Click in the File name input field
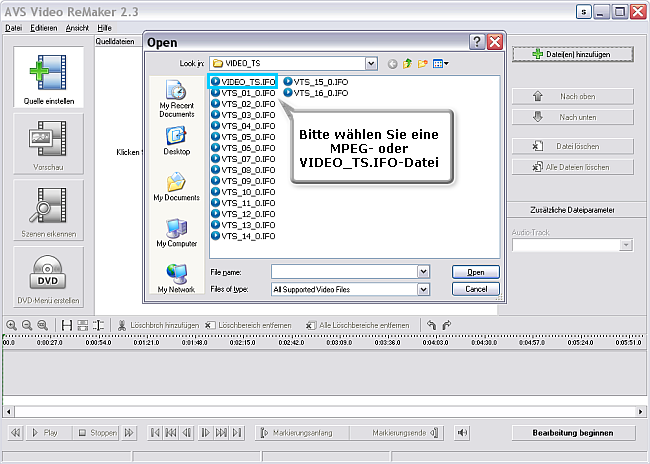Screen dimensions: 650x464 pos(345,272)
